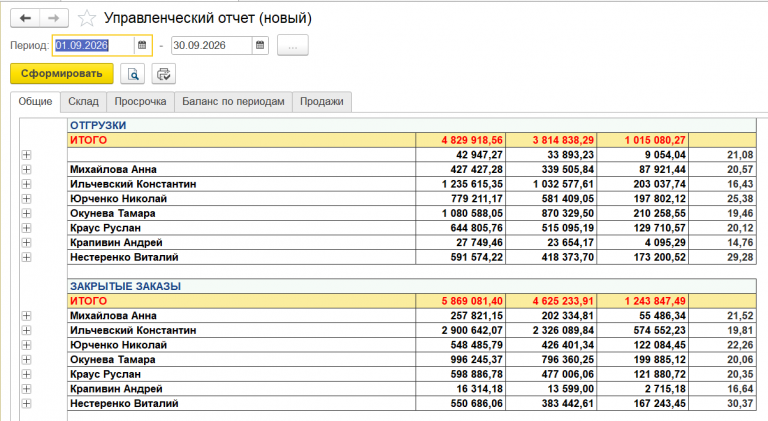Select total cell 4 625 233,91
Screen dimensions: 768x421
(x=551, y=301)
